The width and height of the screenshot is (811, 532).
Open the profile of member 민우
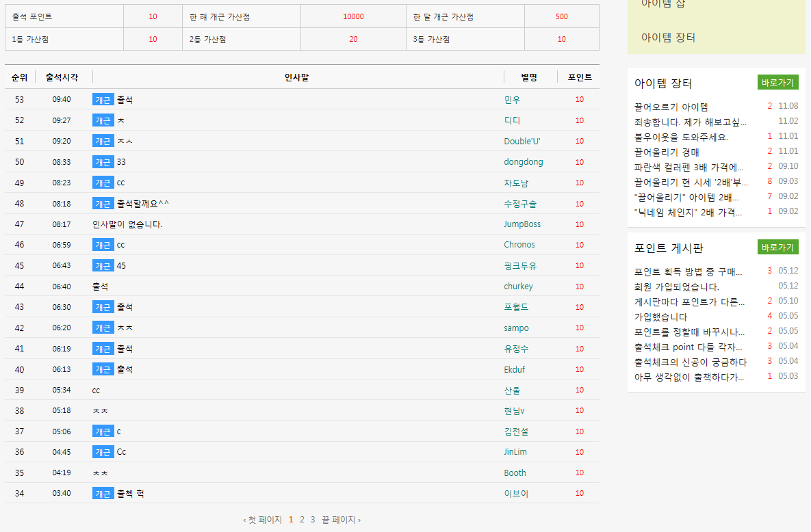click(x=512, y=99)
